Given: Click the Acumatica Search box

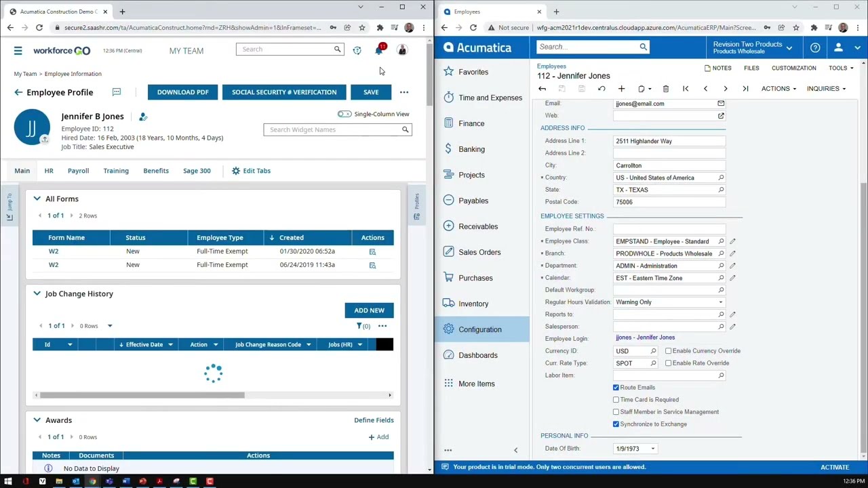Looking at the screenshot, I should 593,47.
